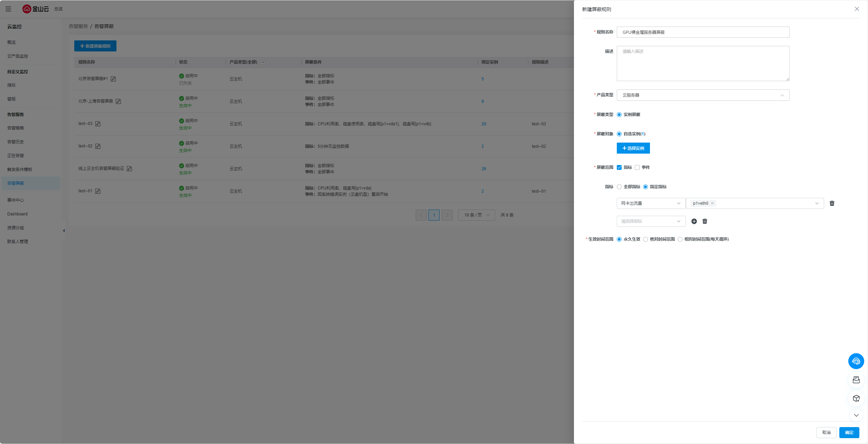The width and height of the screenshot is (868, 444).
Task: Click the printer-like inbox floating icon
Action: pos(856,380)
